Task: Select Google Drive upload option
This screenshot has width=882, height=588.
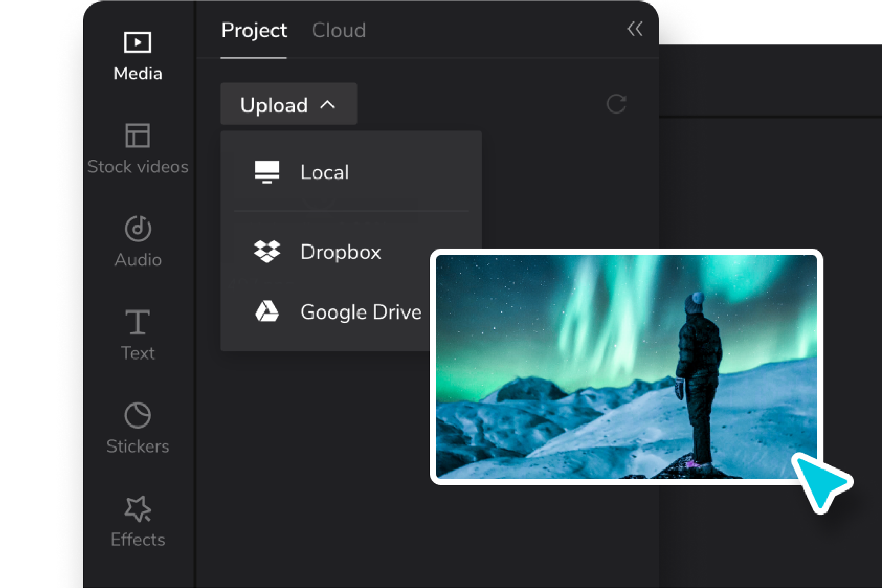Action: [361, 311]
